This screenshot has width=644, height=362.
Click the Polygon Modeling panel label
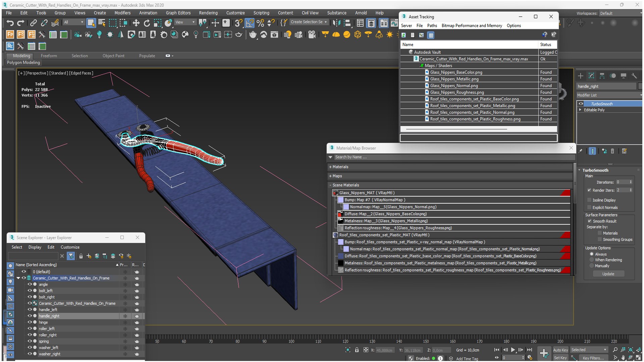(x=23, y=63)
